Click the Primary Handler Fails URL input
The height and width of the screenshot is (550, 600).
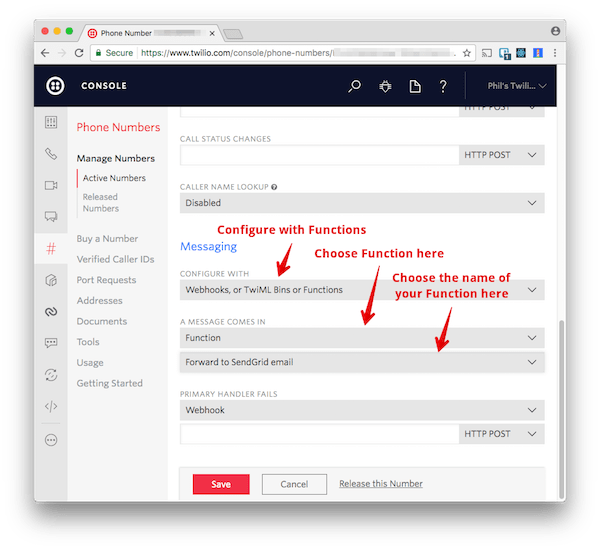click(320, 434)
